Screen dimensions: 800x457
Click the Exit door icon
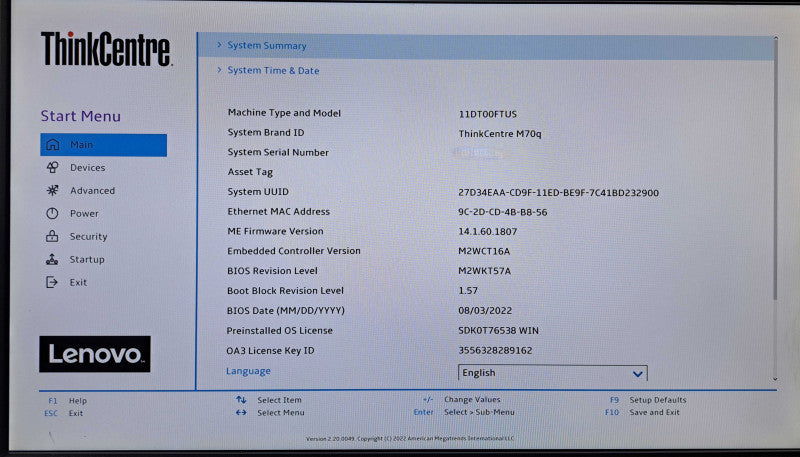point(52,282)
